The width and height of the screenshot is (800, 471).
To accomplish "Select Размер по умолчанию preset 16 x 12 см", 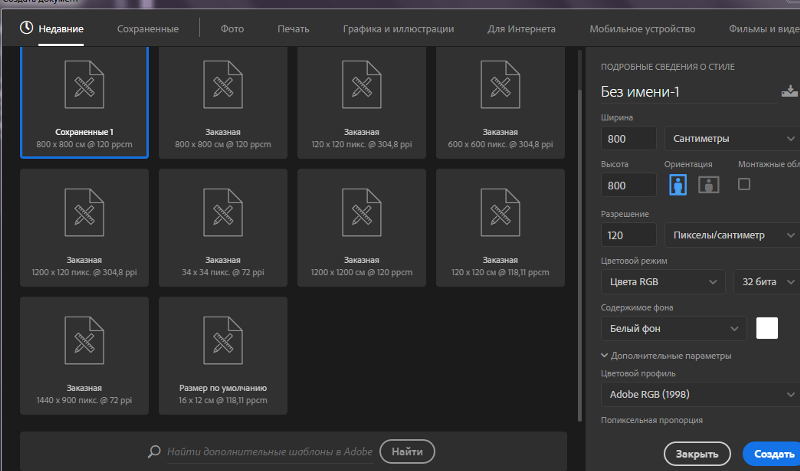I will point(223,356).
